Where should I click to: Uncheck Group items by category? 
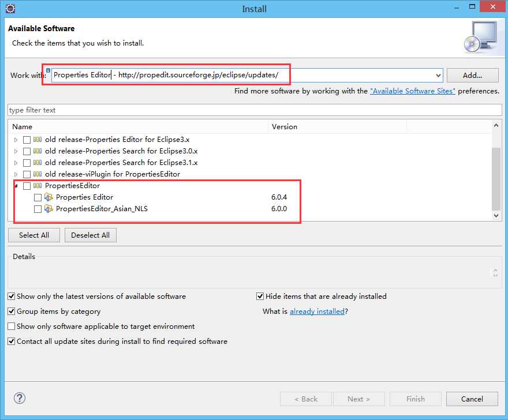point(12,311)
